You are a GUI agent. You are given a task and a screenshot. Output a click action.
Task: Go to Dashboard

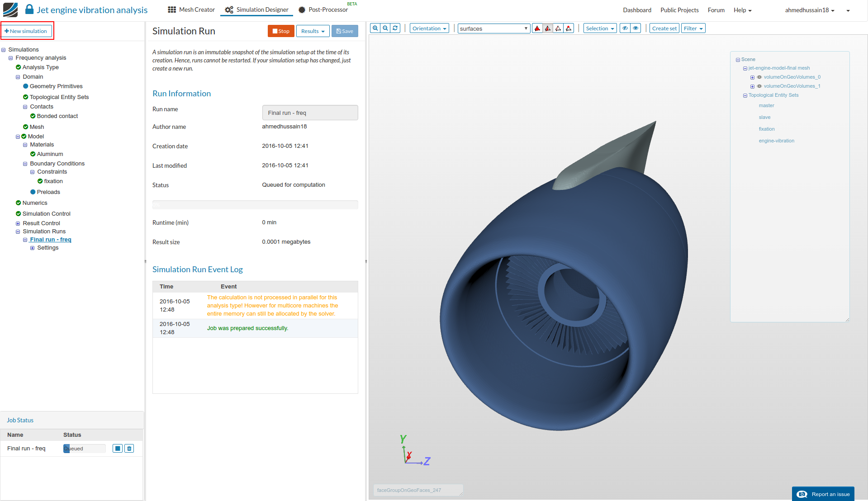tap(637, 10)
